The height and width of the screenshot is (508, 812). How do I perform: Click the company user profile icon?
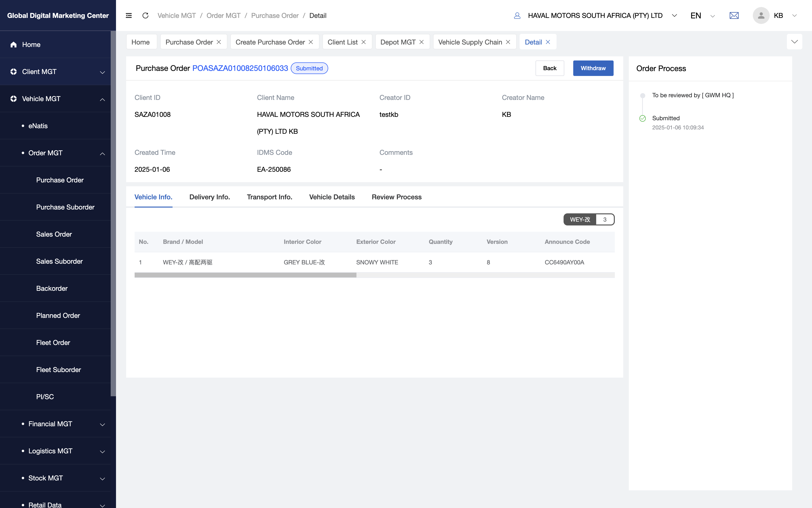517,15
